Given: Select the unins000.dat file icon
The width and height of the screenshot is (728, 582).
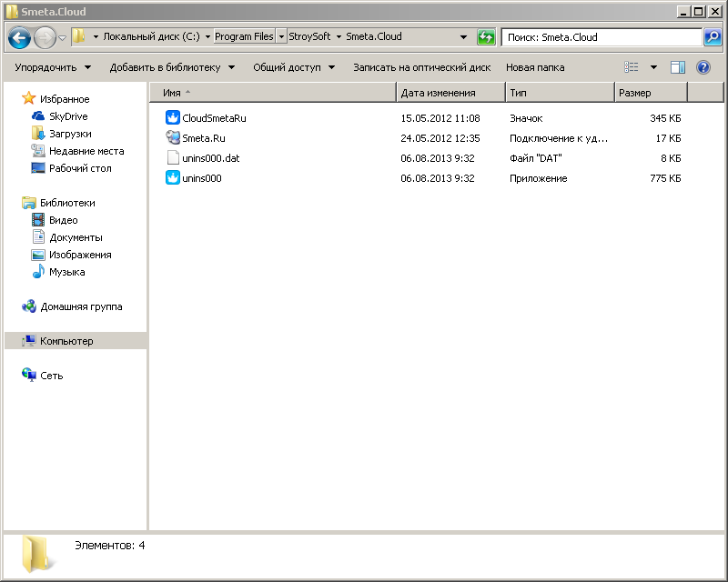Looking at the screenshot, I should click(173, 158).
